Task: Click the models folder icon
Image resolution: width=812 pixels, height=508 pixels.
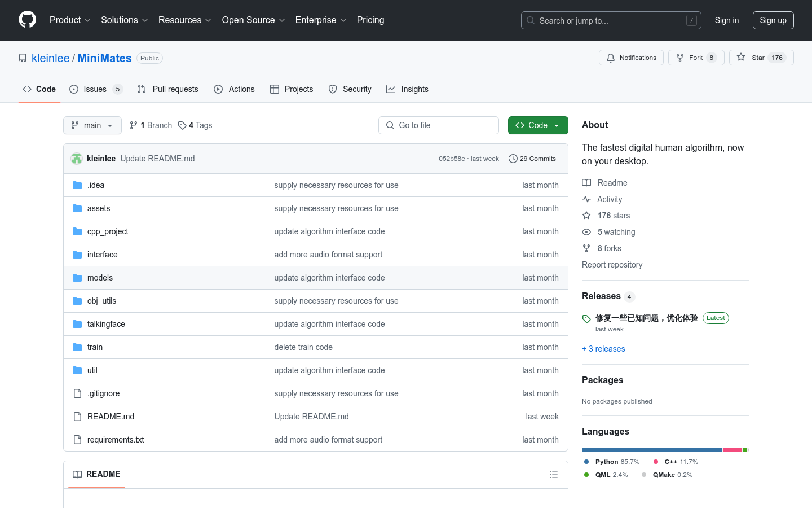Action: (x=77, y=278)
